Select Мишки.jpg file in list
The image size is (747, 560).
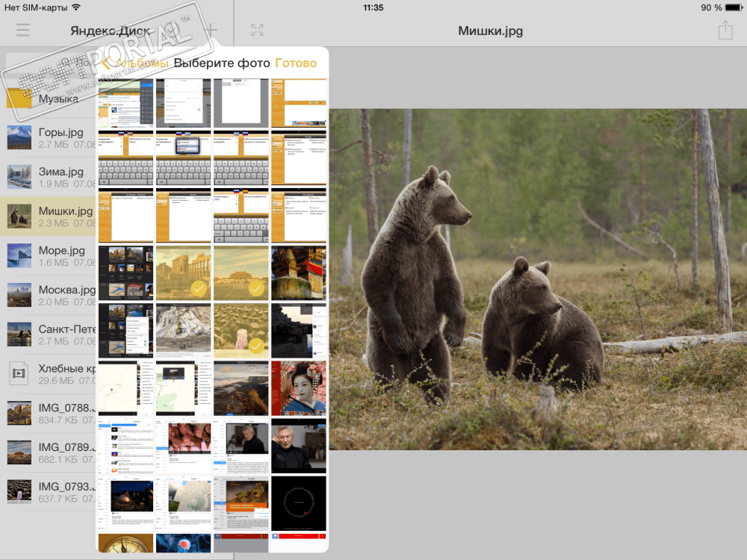pyautogui.click(x=48, y=217)
